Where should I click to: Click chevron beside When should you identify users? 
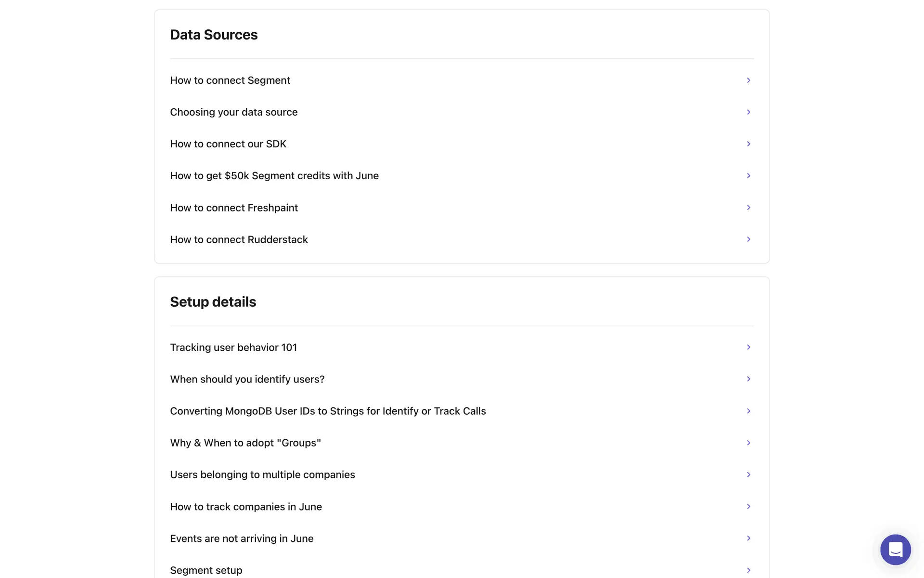(x=748, y=379)
